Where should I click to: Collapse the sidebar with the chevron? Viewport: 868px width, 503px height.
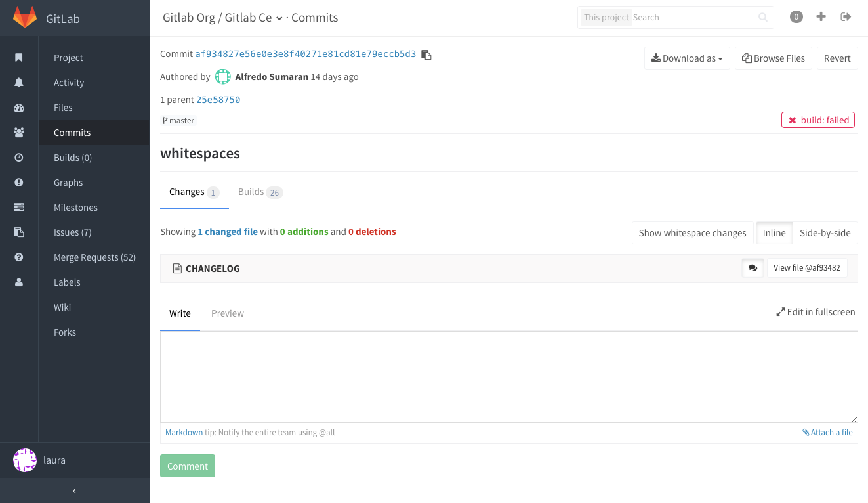tap(74, 491)
